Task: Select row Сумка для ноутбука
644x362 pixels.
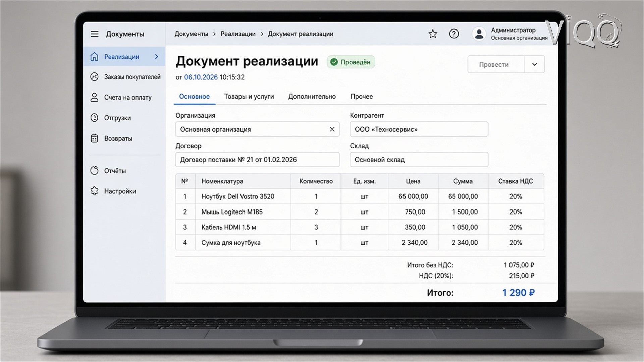Action: (x=360, y=243)
